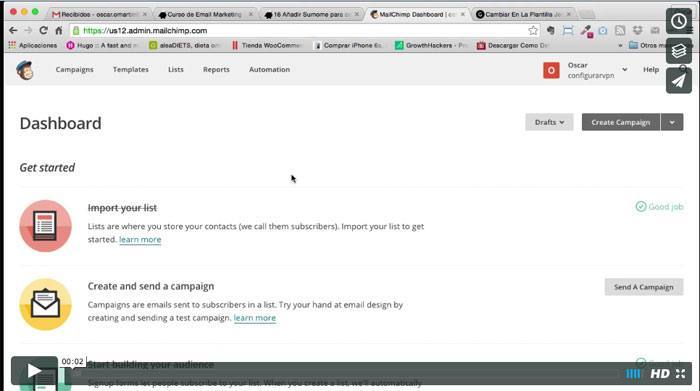This screenshot has width=700, height=391.
Task: Click the Good job status label
Action: [x=659, y=207]
